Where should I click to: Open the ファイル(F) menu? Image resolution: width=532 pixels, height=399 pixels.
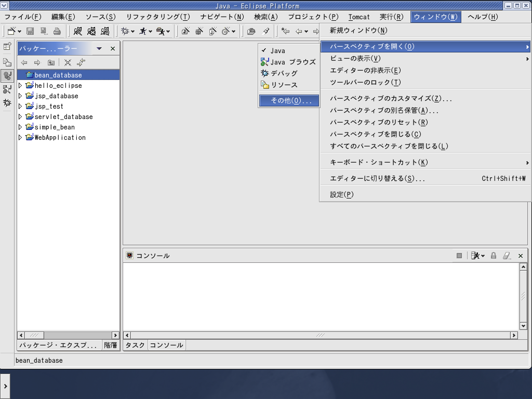coord(23,17)
